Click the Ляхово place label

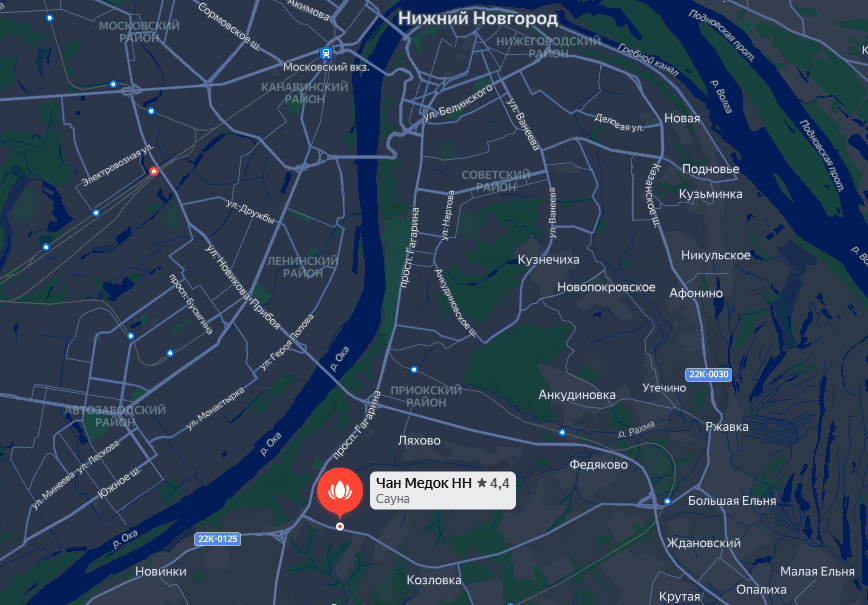pos(419,441)
